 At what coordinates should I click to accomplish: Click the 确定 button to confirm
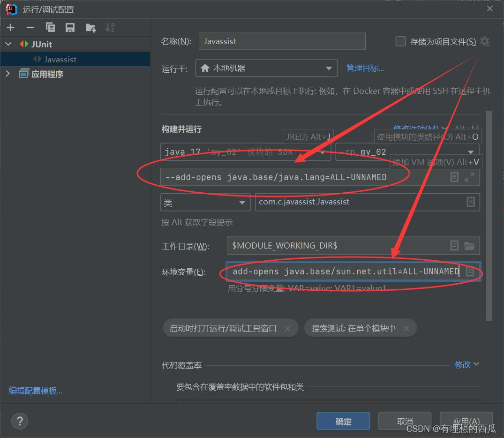(343, 421)
